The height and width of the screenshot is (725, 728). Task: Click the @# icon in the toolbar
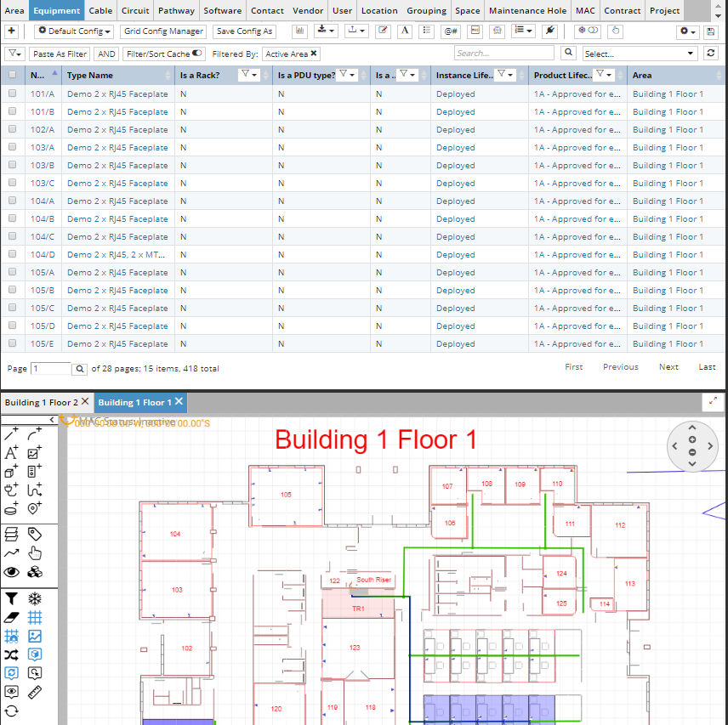451,31
